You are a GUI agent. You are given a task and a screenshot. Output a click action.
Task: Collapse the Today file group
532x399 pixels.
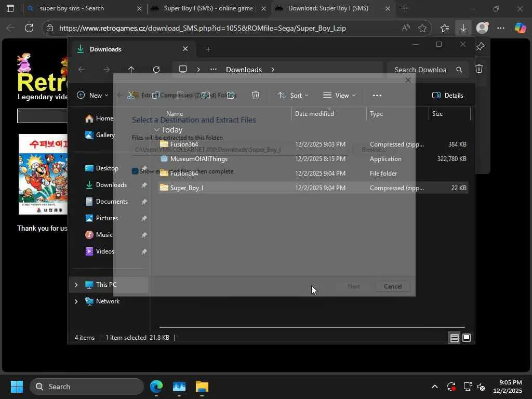click(x=156, y=129)
